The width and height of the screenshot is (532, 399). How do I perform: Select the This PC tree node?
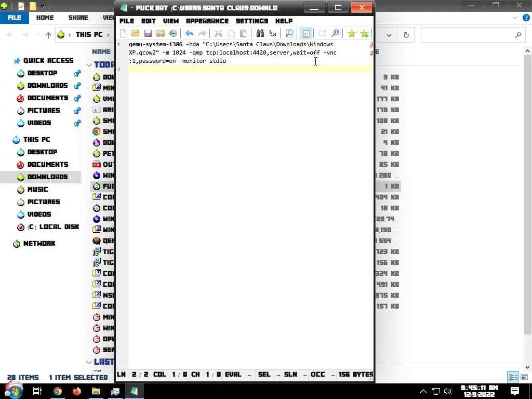(36, 139)
